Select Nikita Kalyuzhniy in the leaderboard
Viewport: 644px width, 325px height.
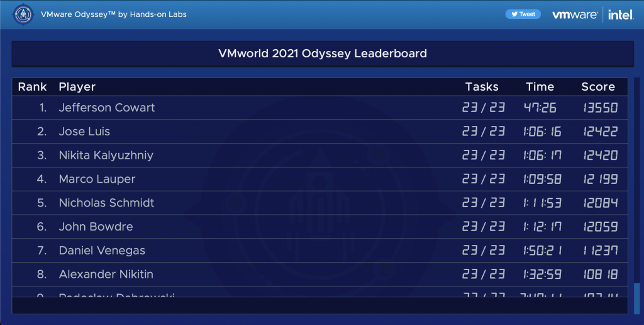106,156
